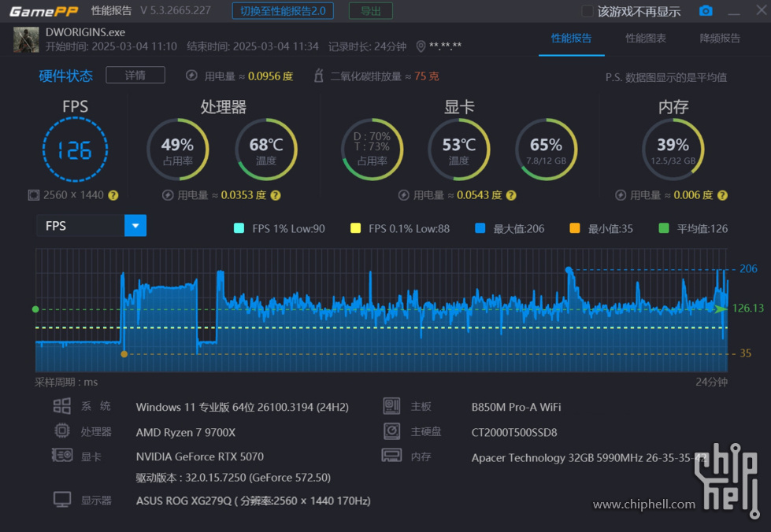This screenshot has height=532, width=771.
Task: Close the GamePP report window
Action: tap(762, 10)
